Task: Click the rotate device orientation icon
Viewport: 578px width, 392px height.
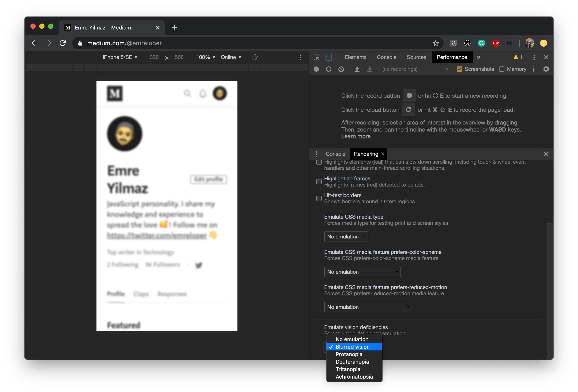Action: (254, 57)
